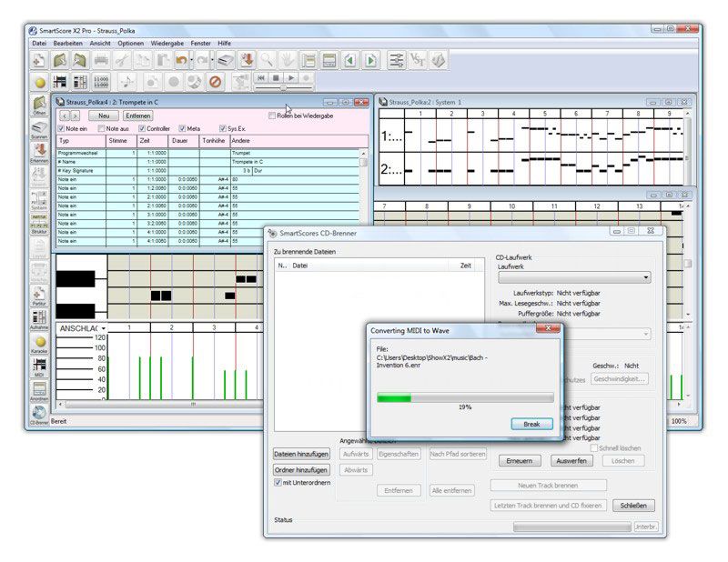Click the stop transport button
728x562 pixels.
click(x=276, y=78)
